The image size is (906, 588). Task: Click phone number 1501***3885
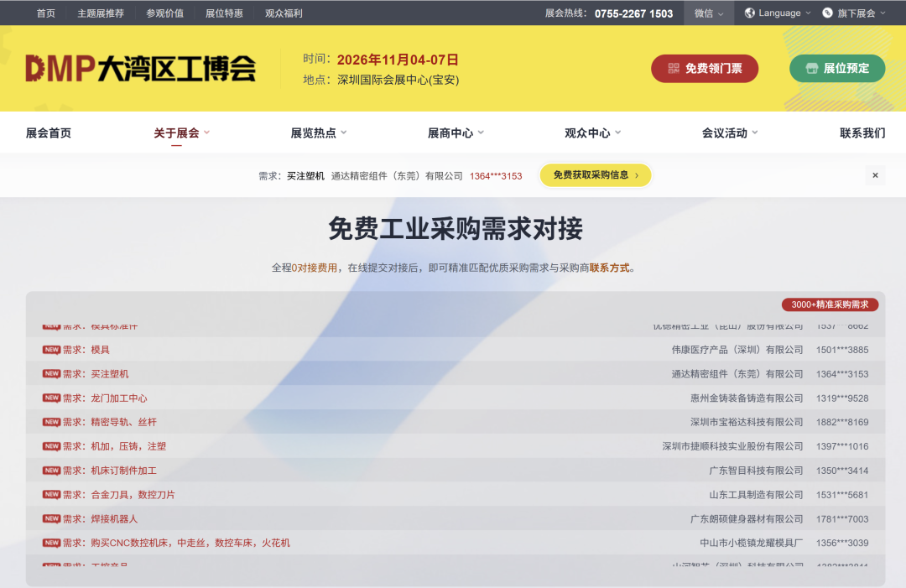(x=842, y=350)
